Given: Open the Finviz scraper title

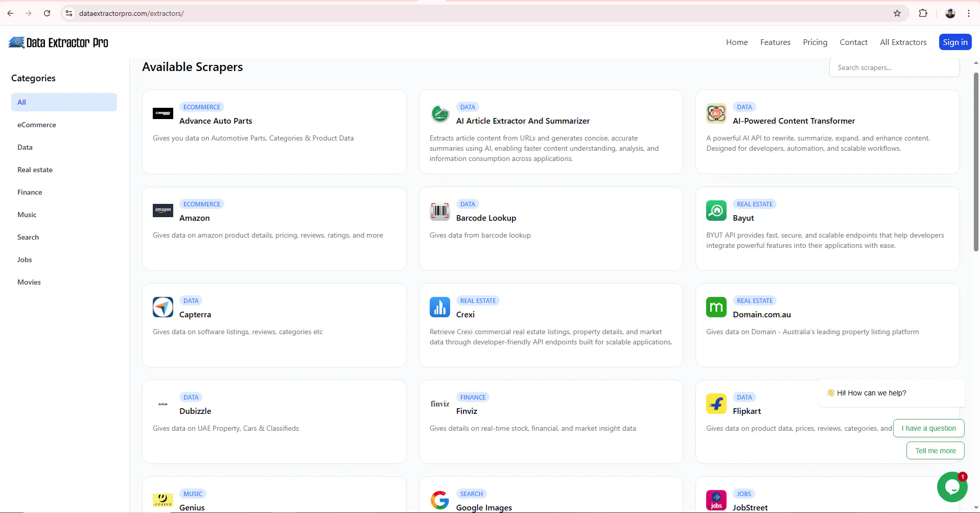Looking at the screenshot, I should point(466,411).
